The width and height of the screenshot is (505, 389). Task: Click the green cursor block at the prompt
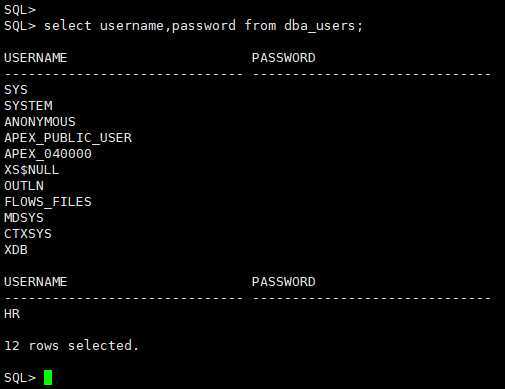pyautogui.click(x=48, y=377)
